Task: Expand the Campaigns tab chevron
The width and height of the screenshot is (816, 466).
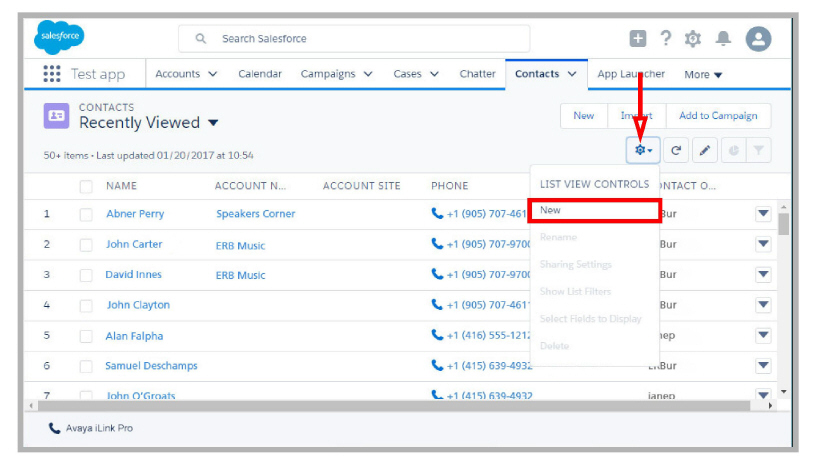Action: tap(368, 74)
